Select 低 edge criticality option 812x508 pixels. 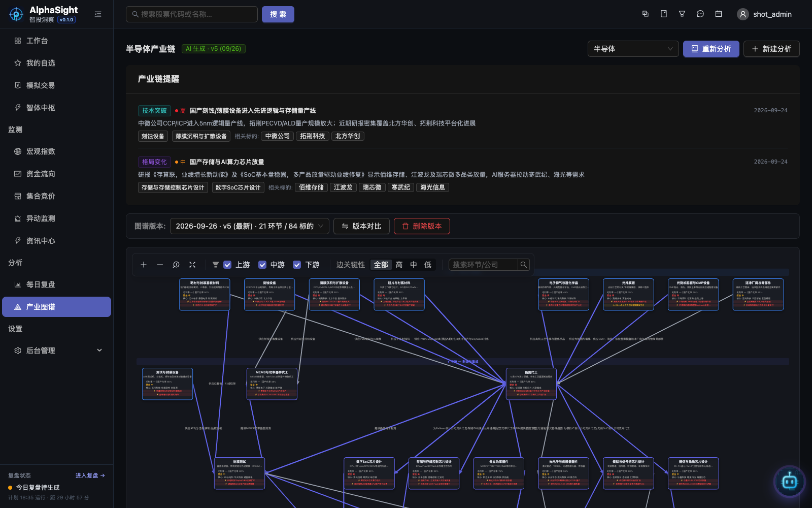tap(428, 265)
